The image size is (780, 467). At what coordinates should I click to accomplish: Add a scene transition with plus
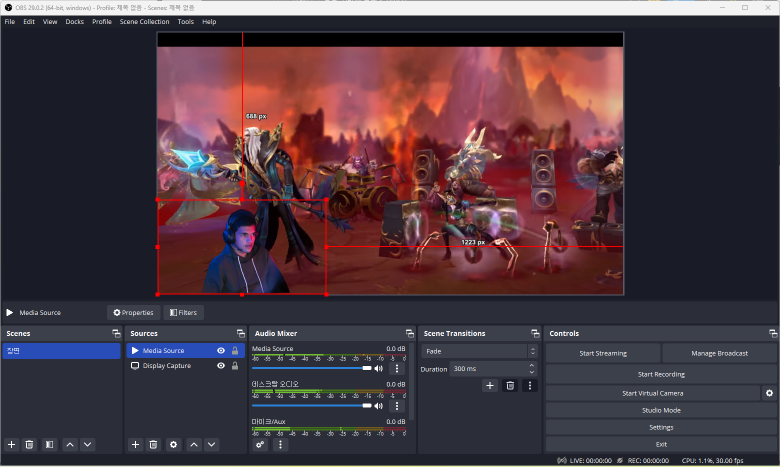490,385
